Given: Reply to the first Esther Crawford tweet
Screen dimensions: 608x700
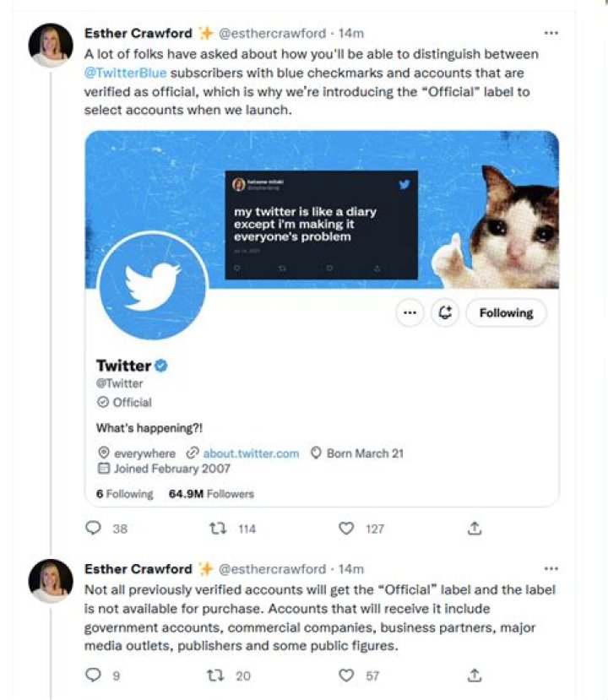Looking at the screenshot, I should (93, 528).
